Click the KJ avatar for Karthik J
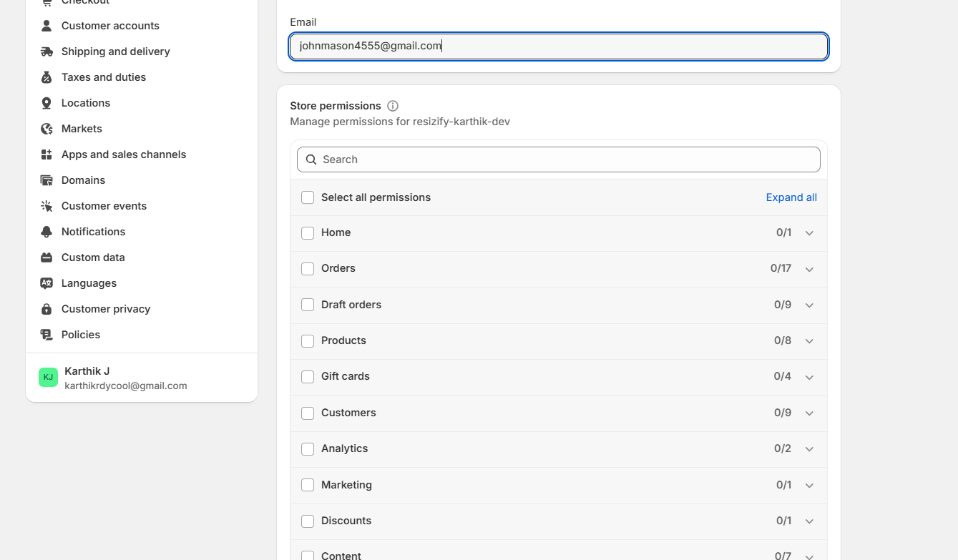This screenshot has width=958, height=560. coord(47,376)
